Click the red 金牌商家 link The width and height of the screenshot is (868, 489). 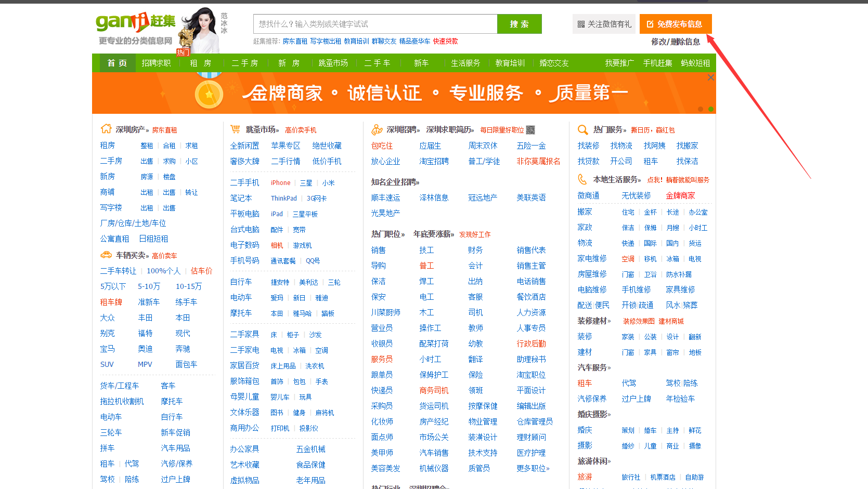coord(680,196)
